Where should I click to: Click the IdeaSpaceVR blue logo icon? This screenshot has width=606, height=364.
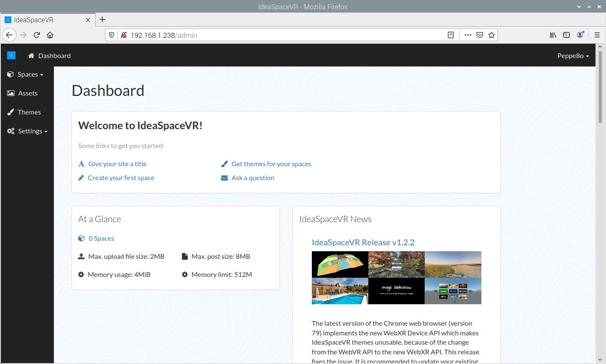click(x=11, y=55)
